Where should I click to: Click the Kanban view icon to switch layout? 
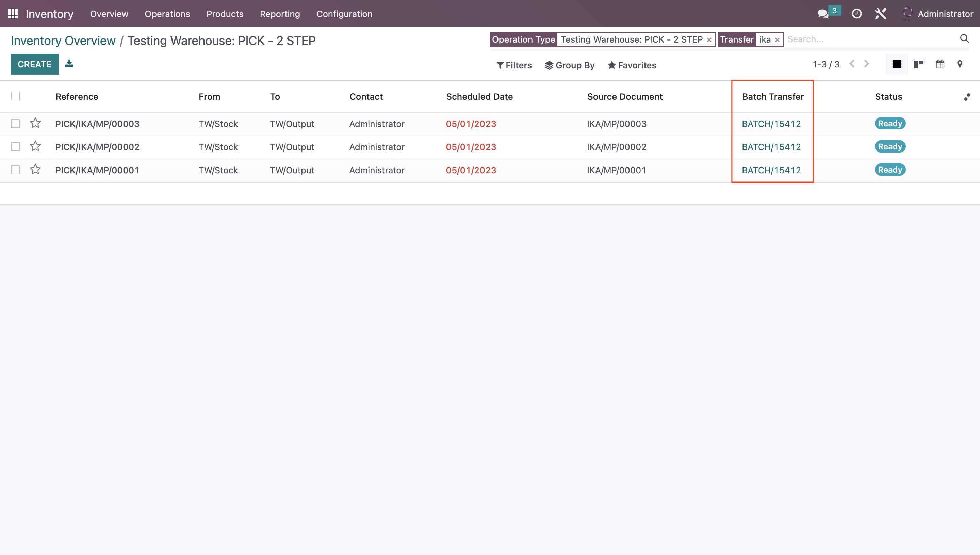pos(919,65)
